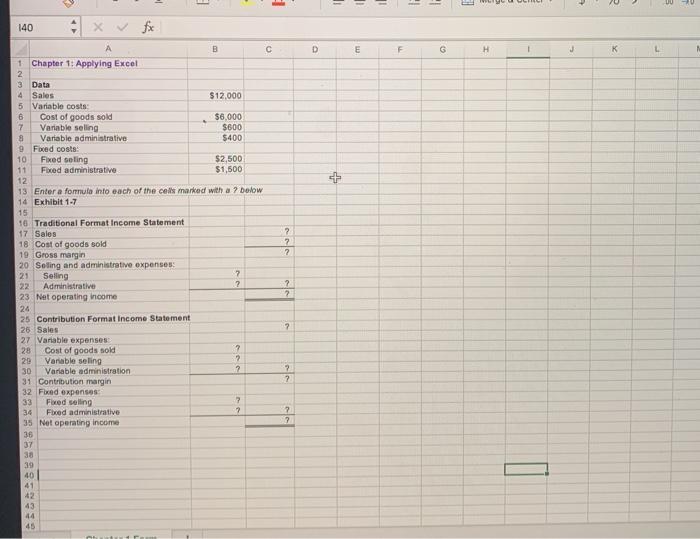The image size is (700, 539).
Task: Click the Insert Function fx icon
Action: pos(148,28)
